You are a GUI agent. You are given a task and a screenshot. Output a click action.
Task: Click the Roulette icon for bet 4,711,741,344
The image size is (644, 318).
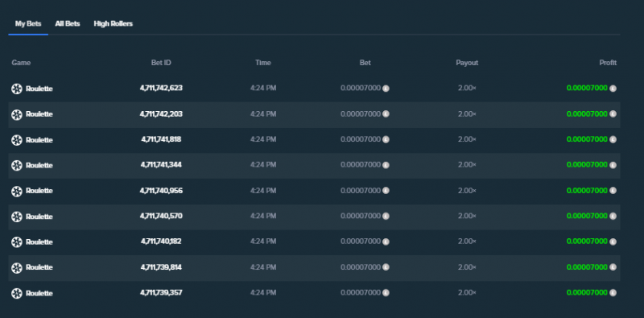(x=17, y=165)
